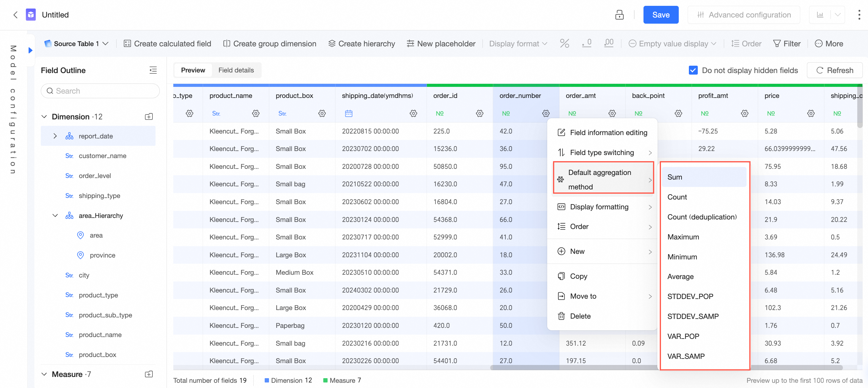Image resolution: width=868 pixels, height=388 pixels.
Task: Click the blue Save button
Action: coord(660,15)
